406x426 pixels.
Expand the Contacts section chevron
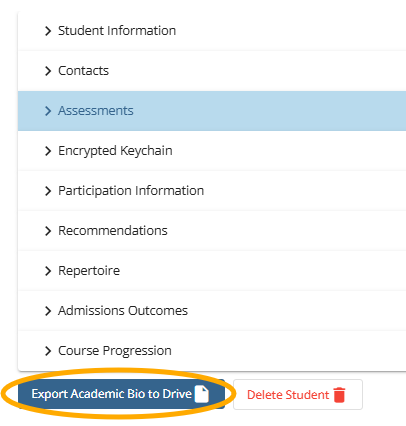48,71
